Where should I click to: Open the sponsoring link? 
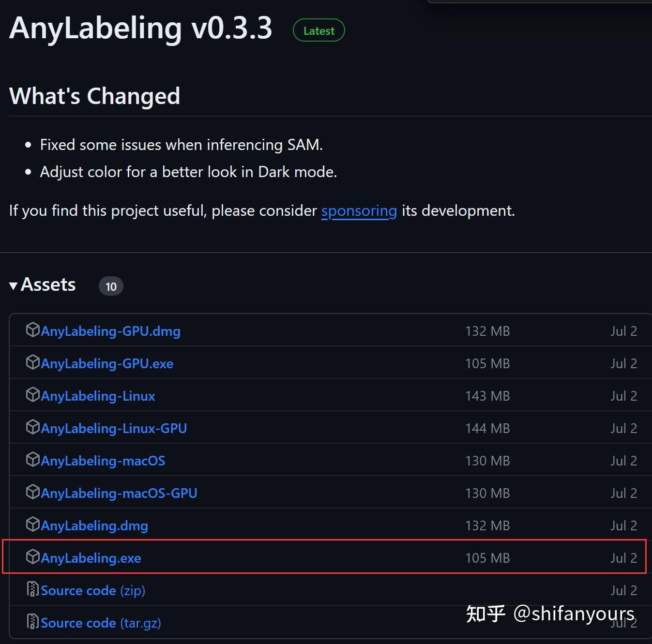pos(359,210)
